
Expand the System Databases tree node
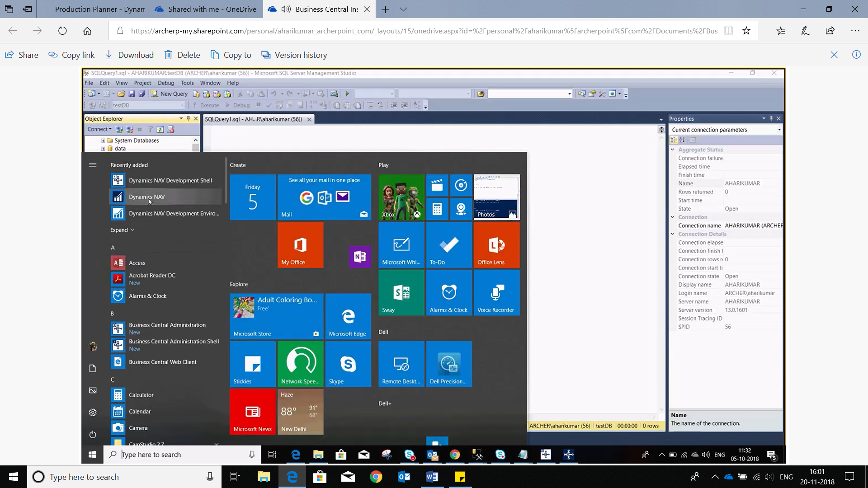(x=103, y=141)
